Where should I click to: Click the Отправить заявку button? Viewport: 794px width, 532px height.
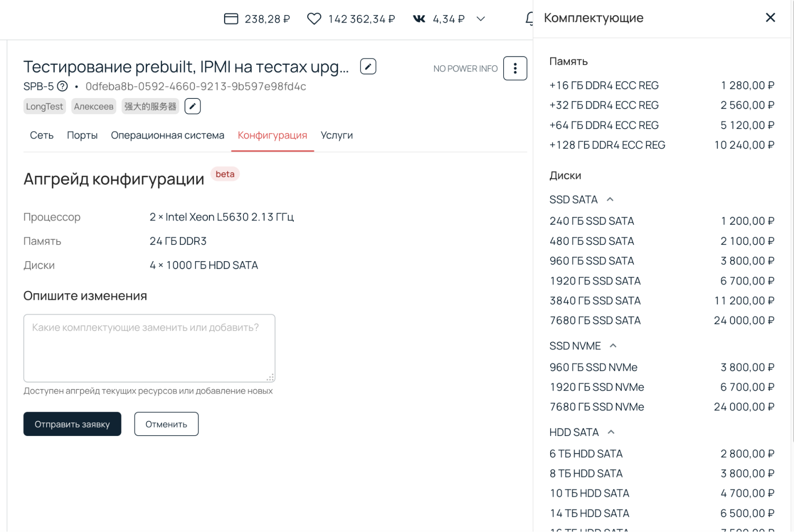coord(72,424)
